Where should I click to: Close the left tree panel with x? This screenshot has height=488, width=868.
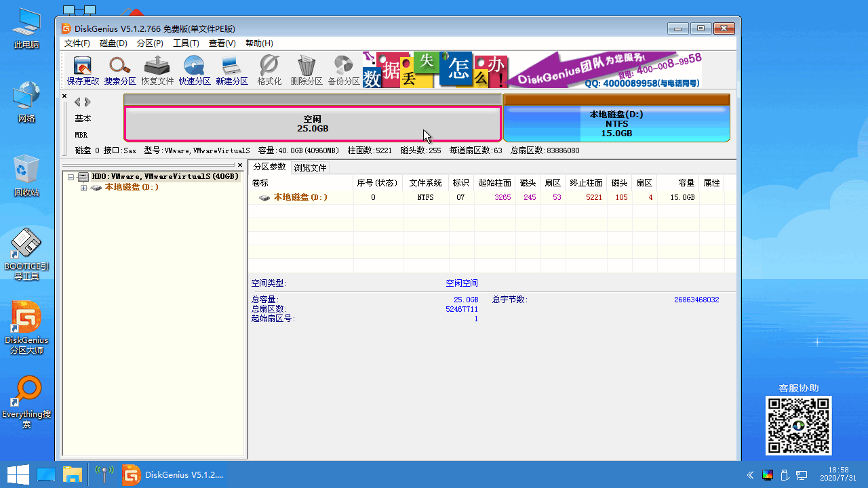pyautogui.click(x=239, y=165)
